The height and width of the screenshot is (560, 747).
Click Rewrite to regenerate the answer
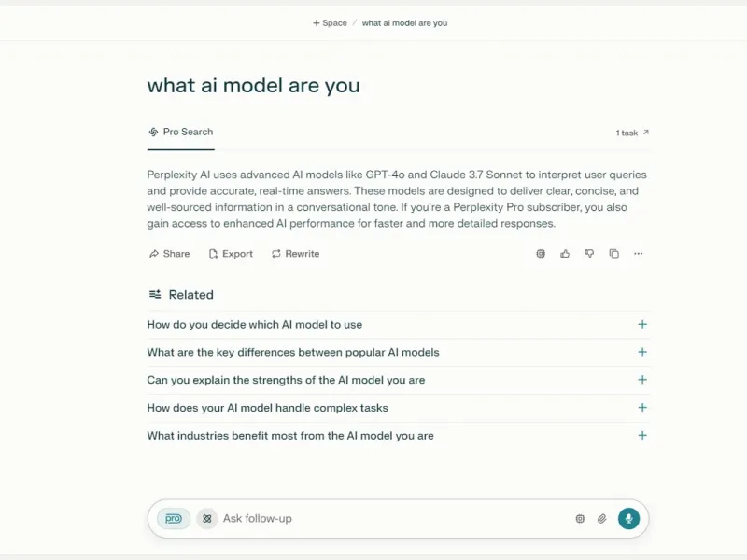(x=296, y=254)
